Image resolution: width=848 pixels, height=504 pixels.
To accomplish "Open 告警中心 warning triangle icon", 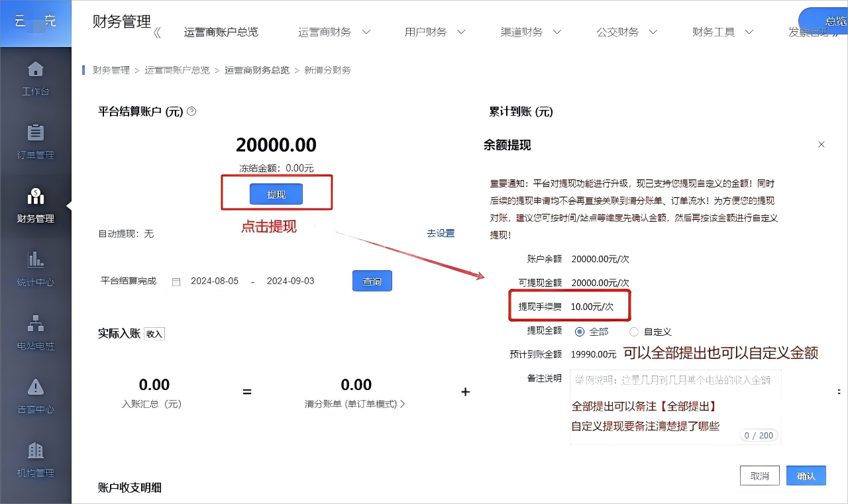I will pyautogui.click(x=35, y=387).
